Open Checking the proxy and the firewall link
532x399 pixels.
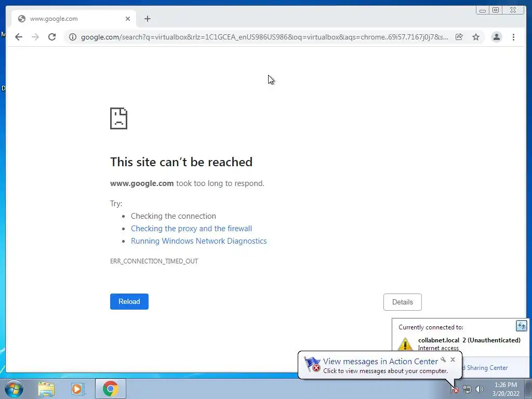(191, 229)
